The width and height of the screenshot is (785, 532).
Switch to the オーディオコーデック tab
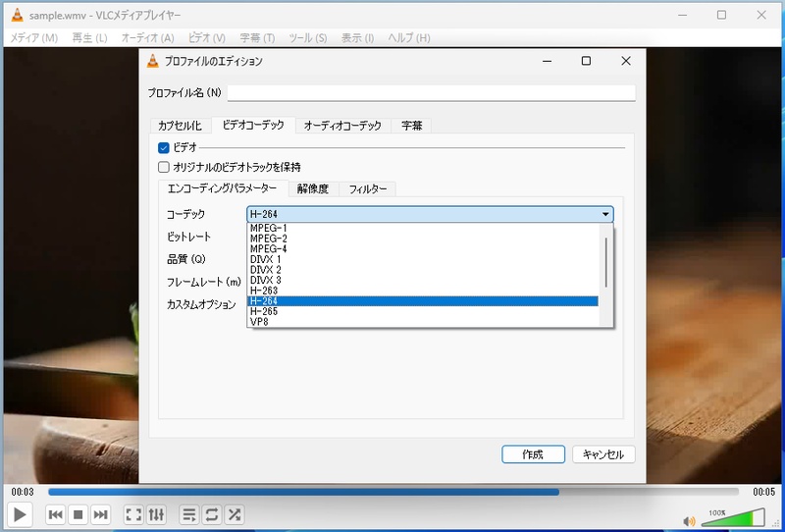342,126
